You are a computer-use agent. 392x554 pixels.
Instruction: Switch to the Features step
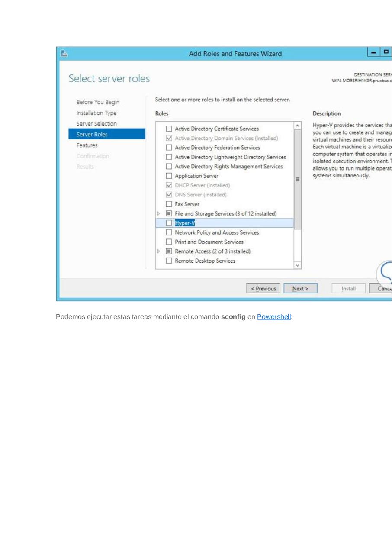point(87,145)
